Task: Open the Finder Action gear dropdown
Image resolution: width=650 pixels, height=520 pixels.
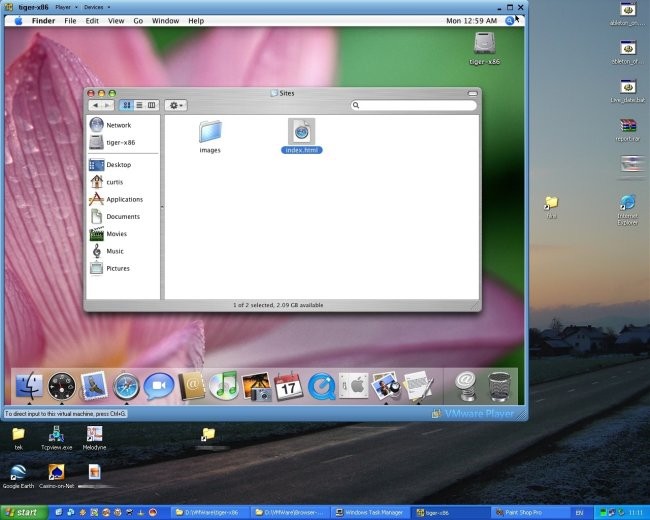Action: click(176, 105)
